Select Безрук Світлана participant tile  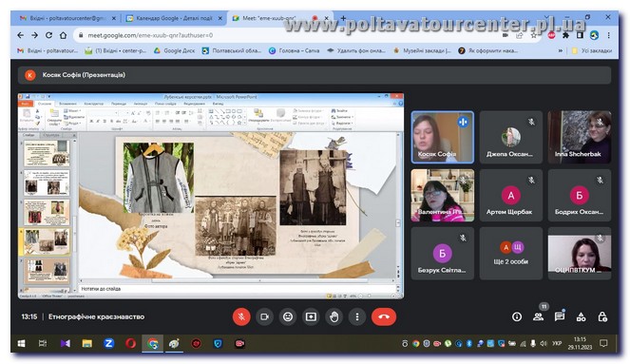point(443,254)
